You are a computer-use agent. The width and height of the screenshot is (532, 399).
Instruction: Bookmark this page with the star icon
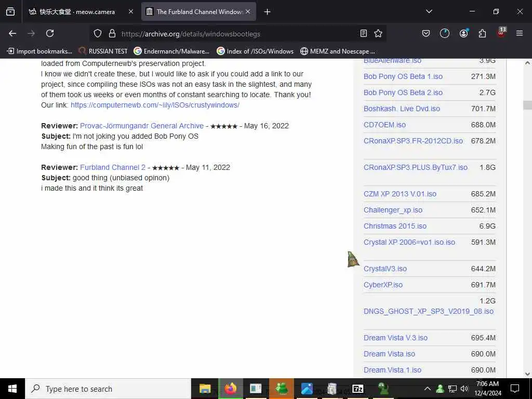point(378,33)
